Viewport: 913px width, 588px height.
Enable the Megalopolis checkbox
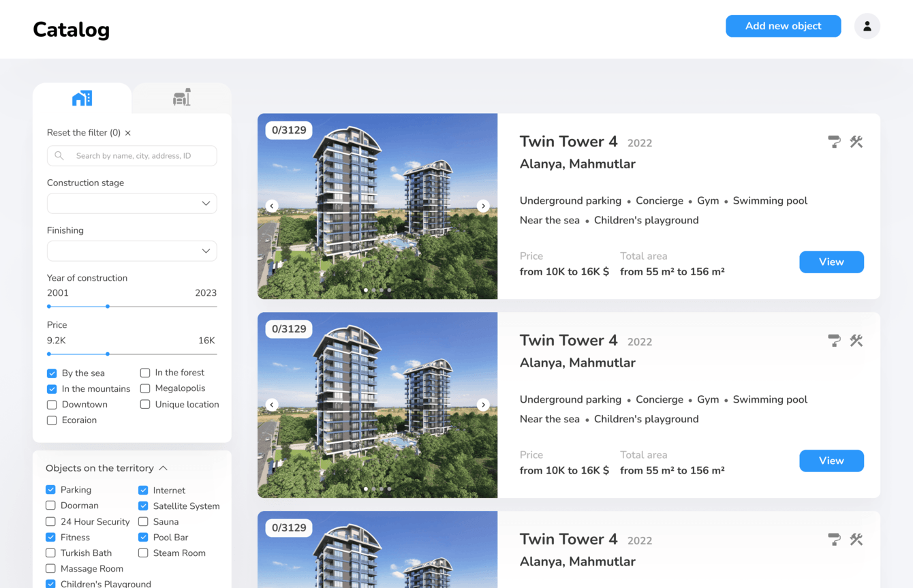pyautogui.click(x=145, y=388)
